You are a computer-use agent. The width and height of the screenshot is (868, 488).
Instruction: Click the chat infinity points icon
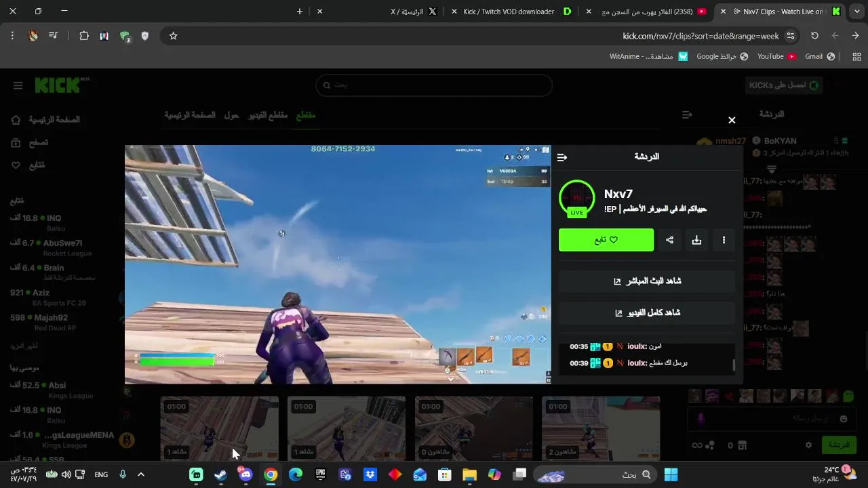pyautogui.click(x=697, y=445)
